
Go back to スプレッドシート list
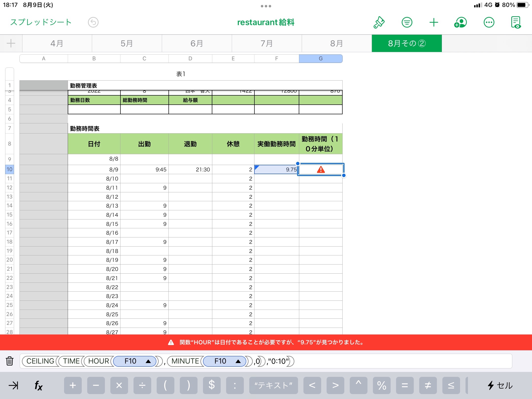click(41, 22)
